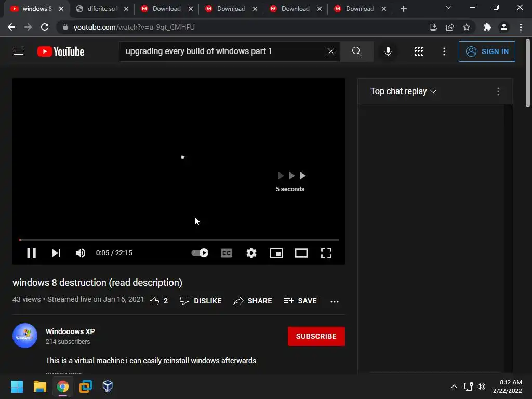Viewport: 532px width, 399px height.
Task: Open Chrome profile menu
Action: [504, 27]
